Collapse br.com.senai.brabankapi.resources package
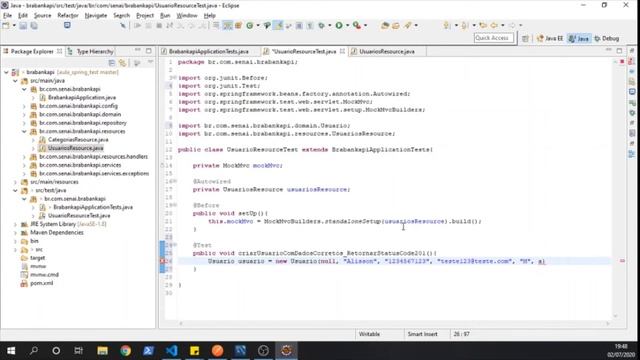 [24, 131]
